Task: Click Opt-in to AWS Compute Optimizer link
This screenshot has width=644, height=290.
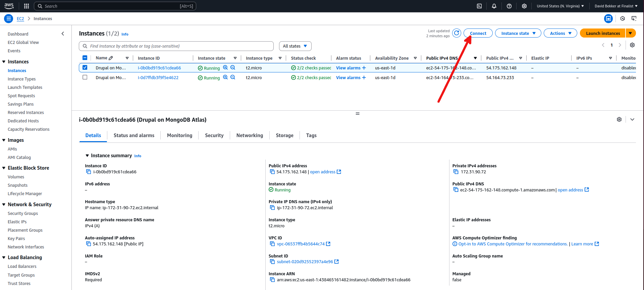Action: click(513, 244)
